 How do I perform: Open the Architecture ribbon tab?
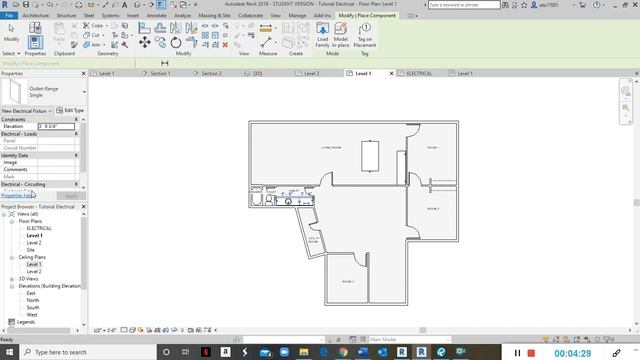click(36, 16)
